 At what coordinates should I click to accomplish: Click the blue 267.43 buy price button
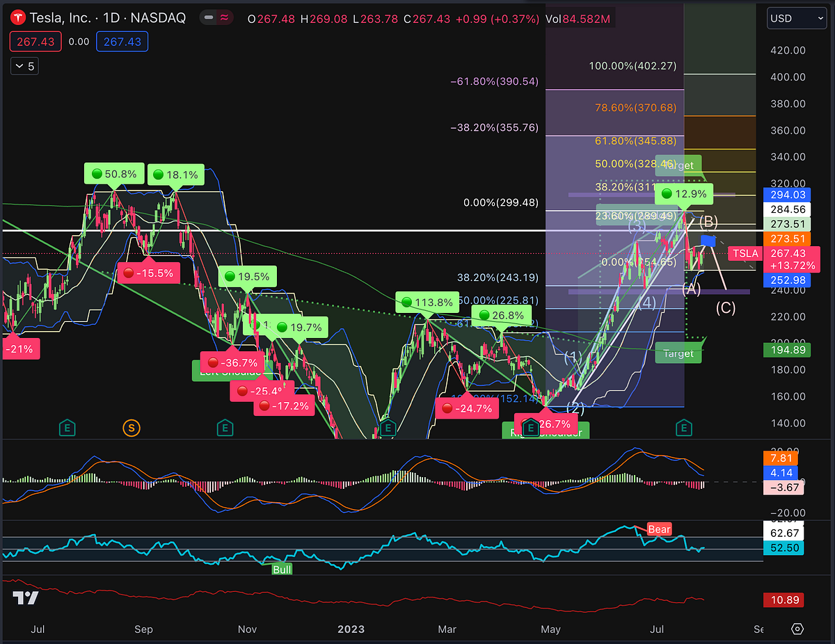click(122, 42)
